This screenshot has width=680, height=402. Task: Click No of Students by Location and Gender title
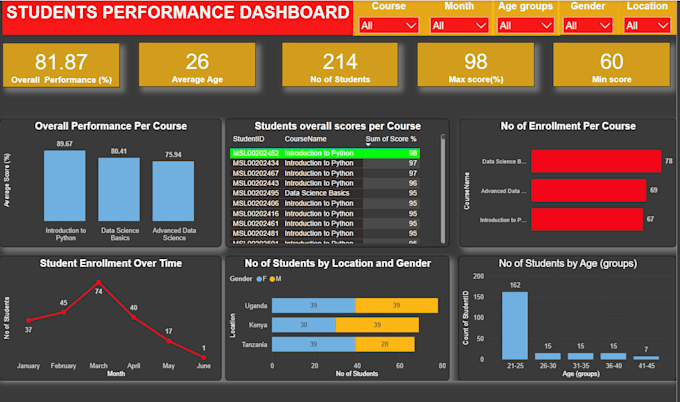(338, 263)
